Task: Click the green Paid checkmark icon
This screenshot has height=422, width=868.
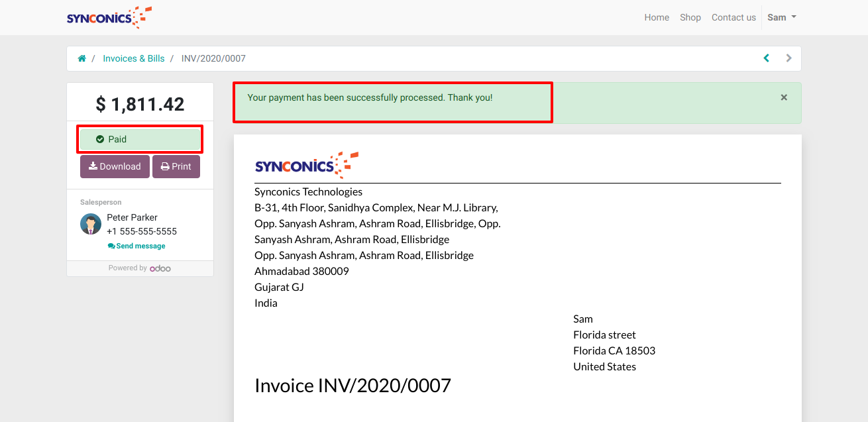Action: tap(100, 139)
